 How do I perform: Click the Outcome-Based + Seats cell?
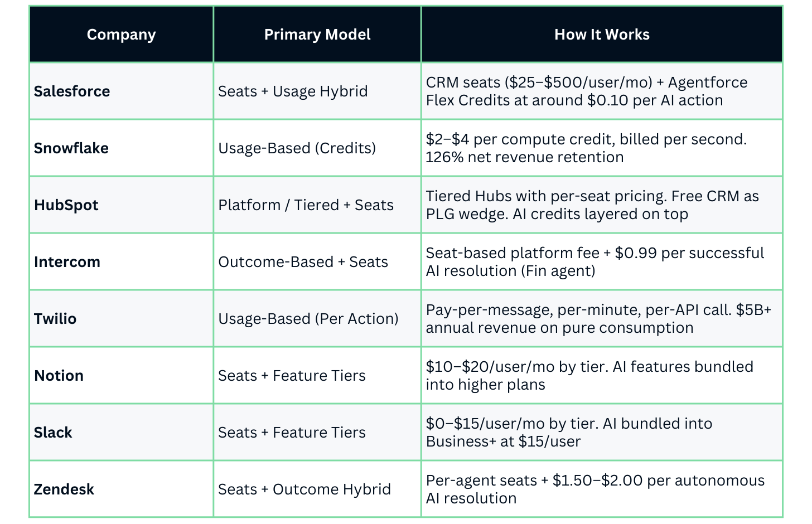303,262
